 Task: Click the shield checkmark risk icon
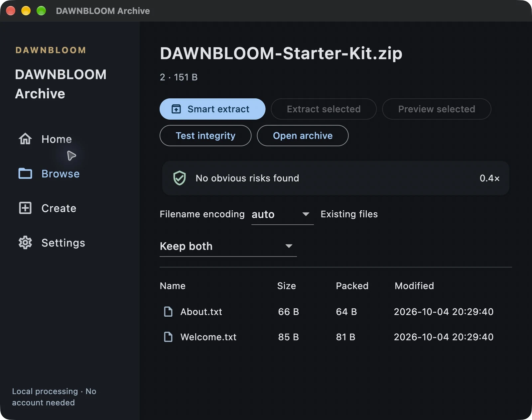pyautogui.click(x=180, y=178)
